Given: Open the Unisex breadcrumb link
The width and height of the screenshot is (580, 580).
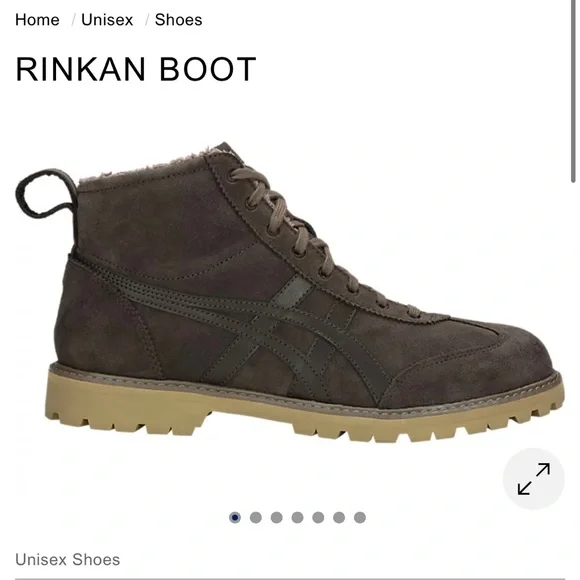Looking at the screenshot, I should tap(107, 20).
